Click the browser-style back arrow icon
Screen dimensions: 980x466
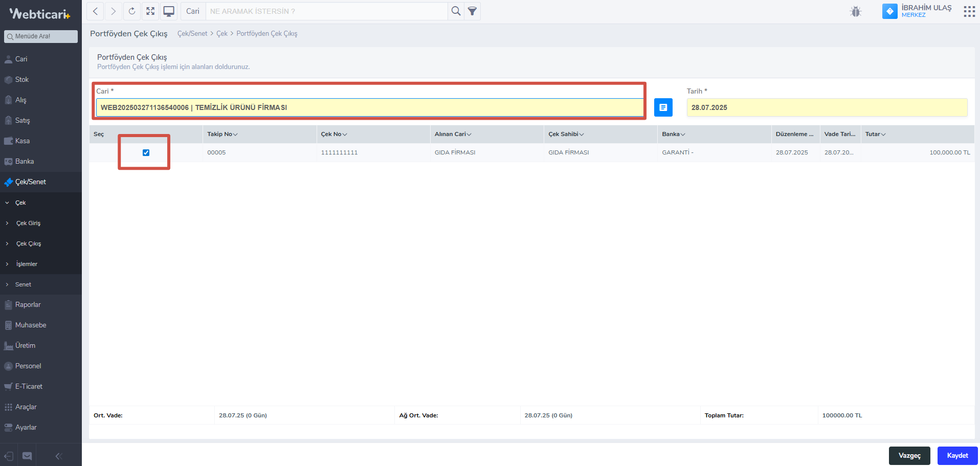point(95,11)
